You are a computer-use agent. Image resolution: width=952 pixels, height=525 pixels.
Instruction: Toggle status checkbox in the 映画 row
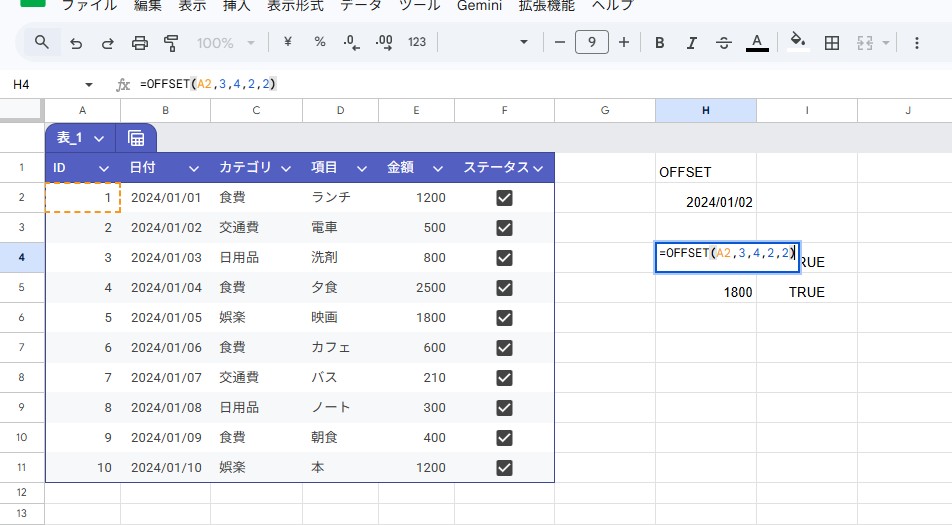click(x=504, y=318)
